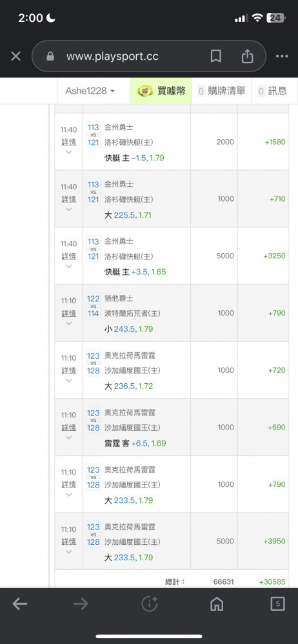The height and width of the screenshot is (644, 298).
Task: Expand chevron under 詳情 for 勇士 2000 bet
Action: (x=69, y=153)
